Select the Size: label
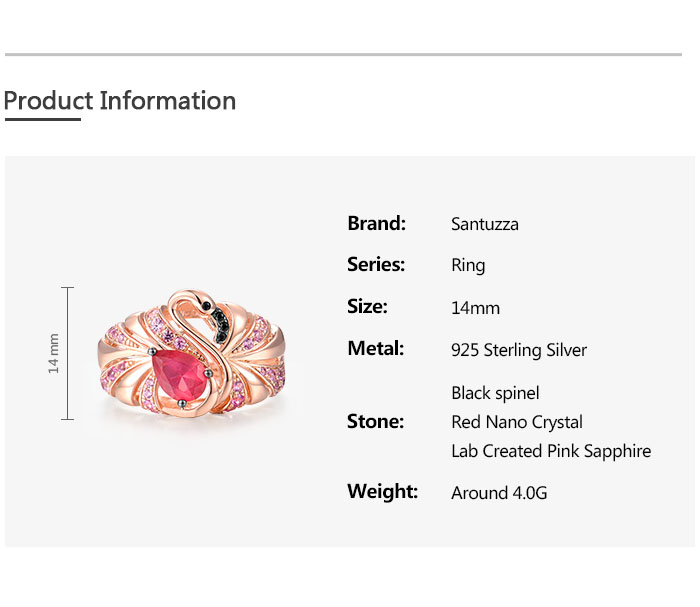 [367, 307]
